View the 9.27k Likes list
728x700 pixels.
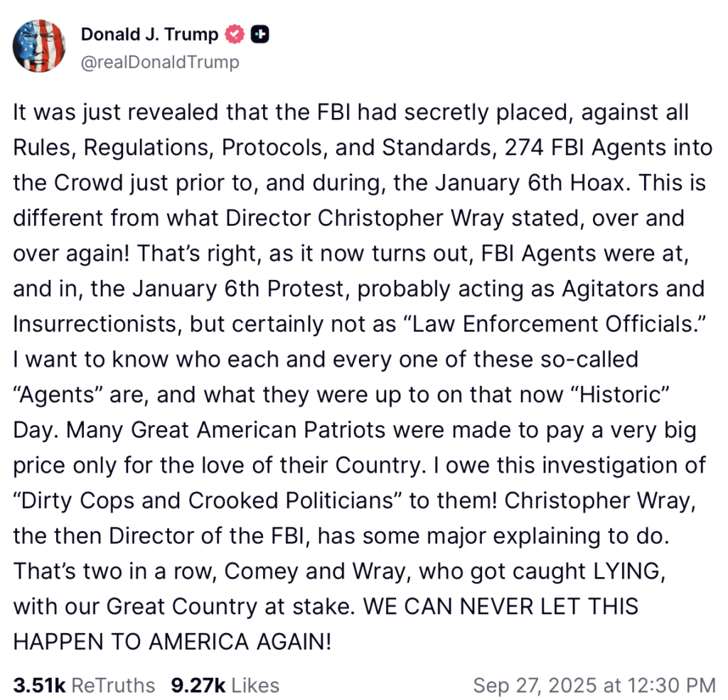tap(225, 685)
